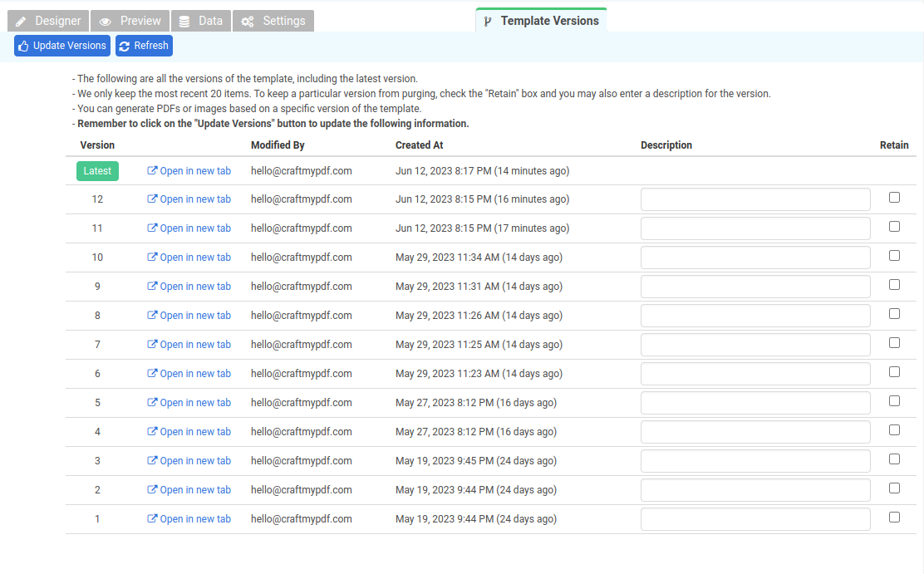Viewport: 924px width, 574px height.
Task: Click the description field for version 10
Action: tap(755, 258)
